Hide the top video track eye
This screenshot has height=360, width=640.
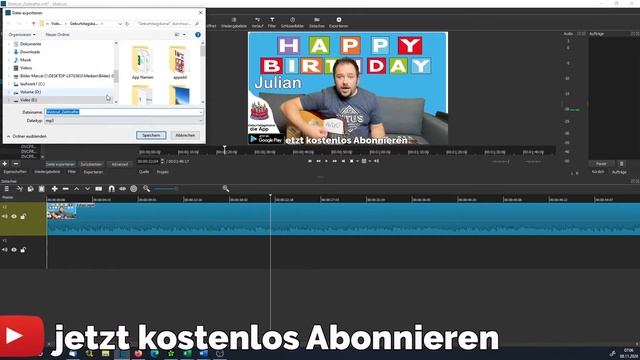tap(14, 216)
